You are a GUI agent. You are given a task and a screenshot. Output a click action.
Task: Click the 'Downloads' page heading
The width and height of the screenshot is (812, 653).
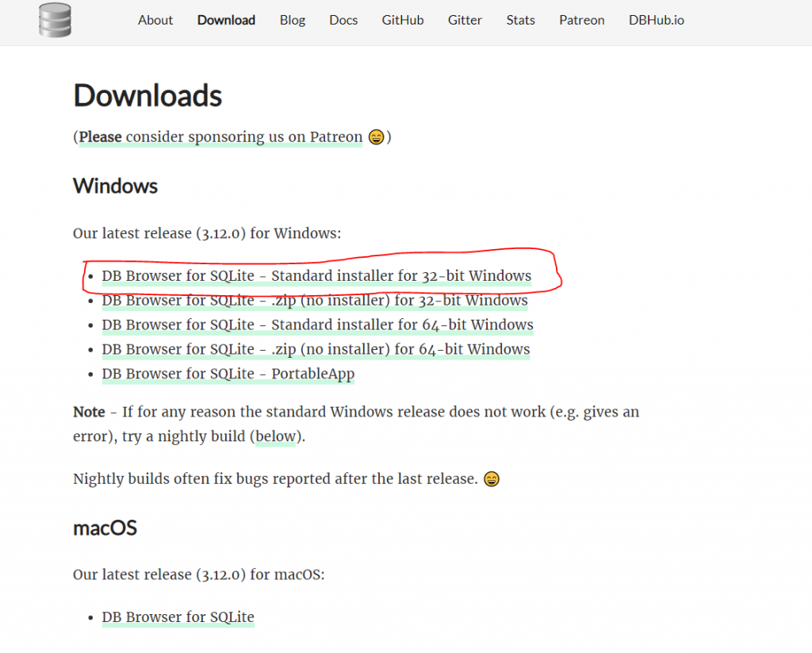(147, 96)
